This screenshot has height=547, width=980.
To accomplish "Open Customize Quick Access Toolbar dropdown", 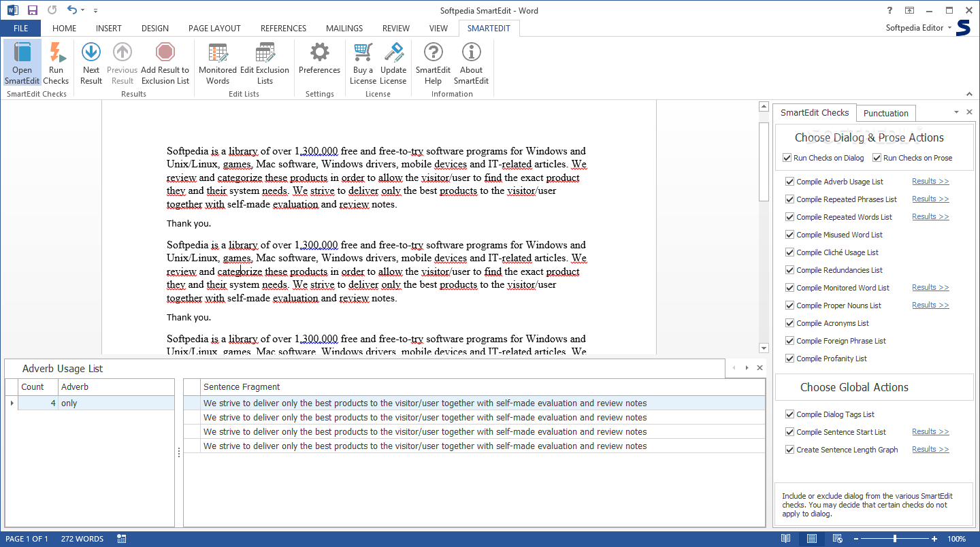I will (x=95, y=11).
